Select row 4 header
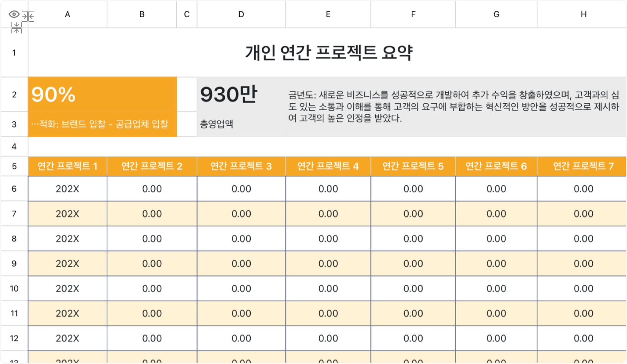The image size is (627, 364). [x=14, y=146]
